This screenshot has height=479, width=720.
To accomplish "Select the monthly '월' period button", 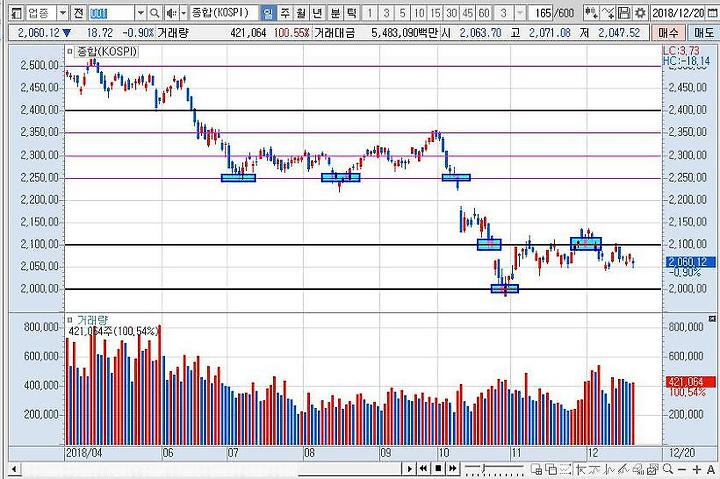I will 301,13.
